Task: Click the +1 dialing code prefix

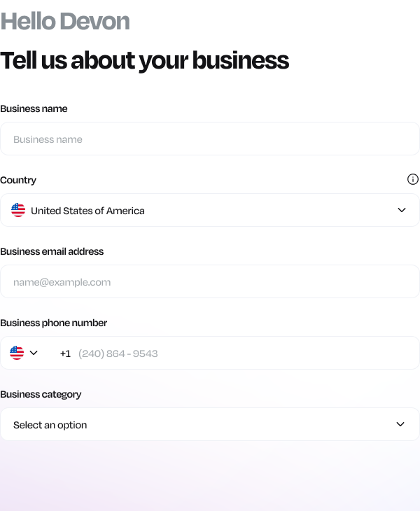Action: pos(65,353)
